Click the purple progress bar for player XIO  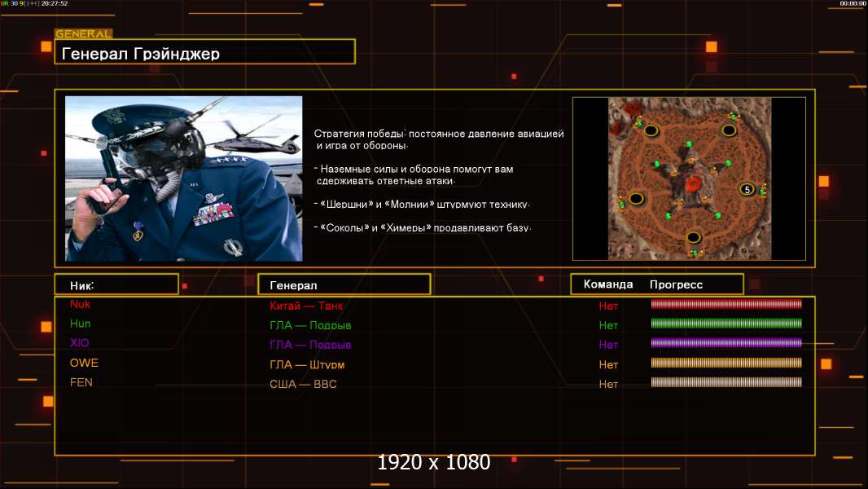coord(726,343)
